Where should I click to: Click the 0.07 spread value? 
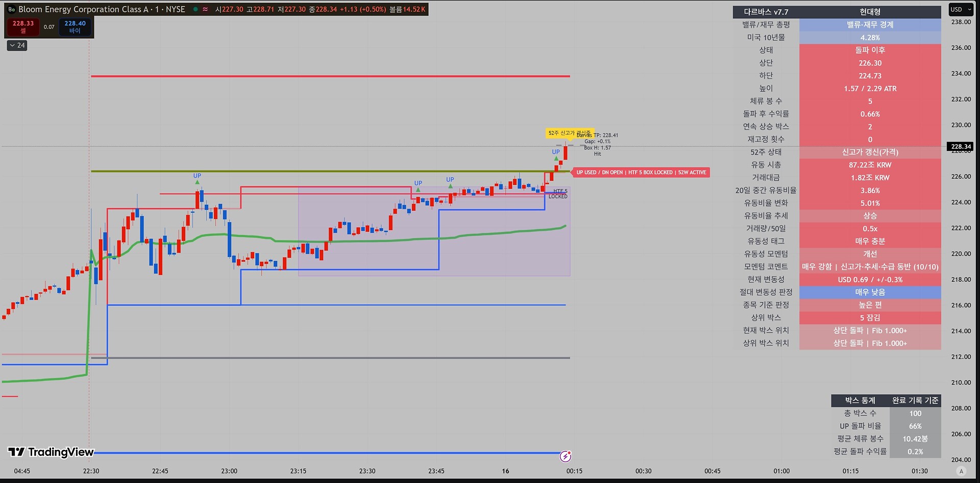(49, 27)
